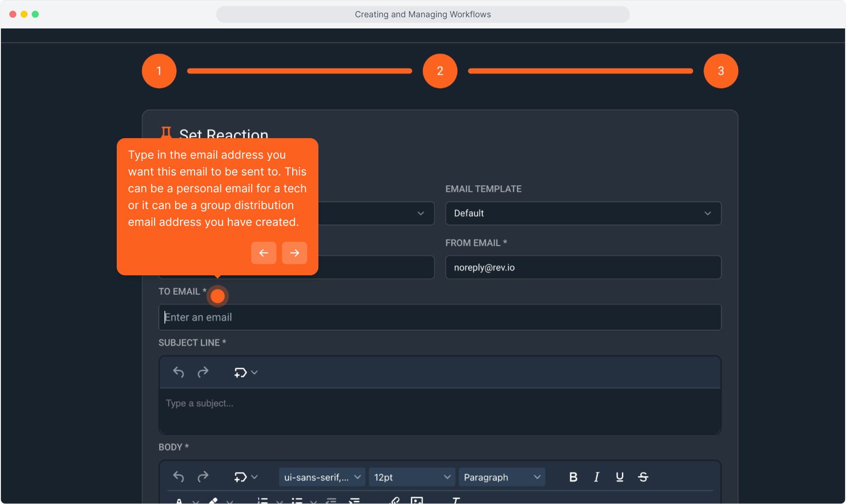
Task: Click the orange hotspot beside To Email
Action: tap(218, 296)
